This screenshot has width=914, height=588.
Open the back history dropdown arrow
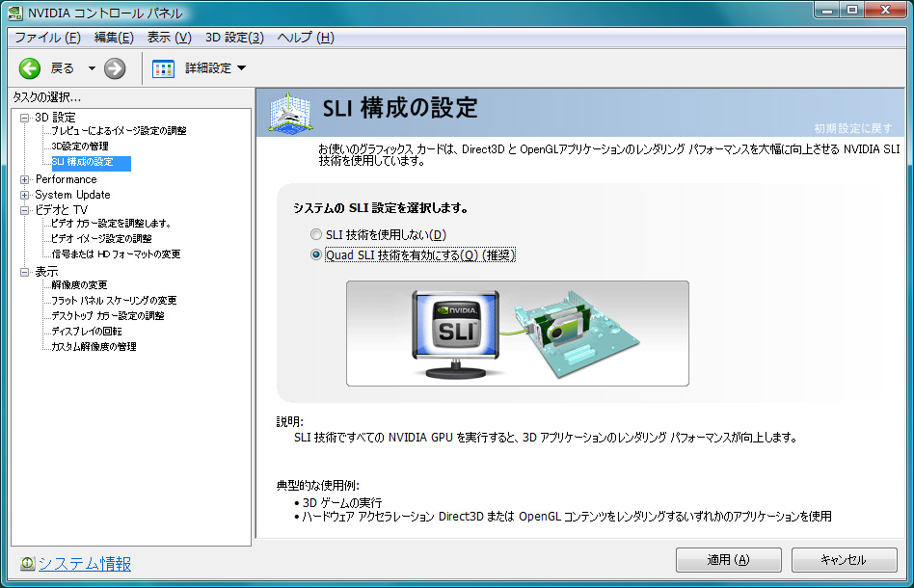tap(92, 68)
